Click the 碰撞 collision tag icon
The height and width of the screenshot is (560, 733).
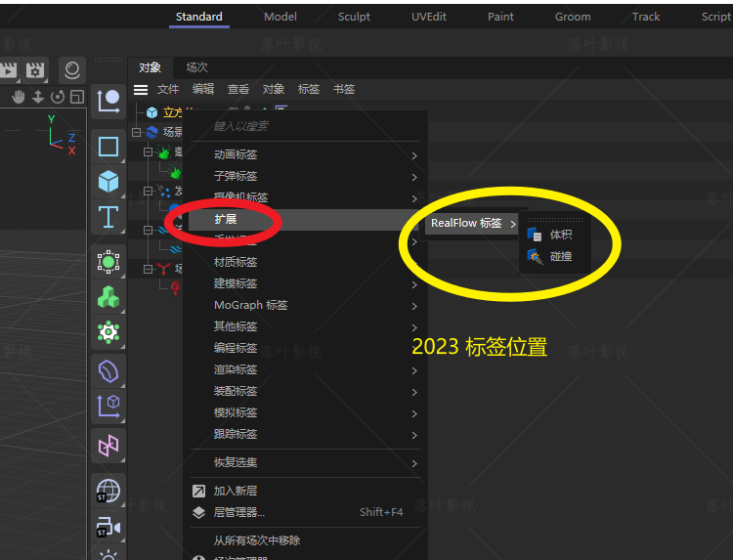(535, 256)
